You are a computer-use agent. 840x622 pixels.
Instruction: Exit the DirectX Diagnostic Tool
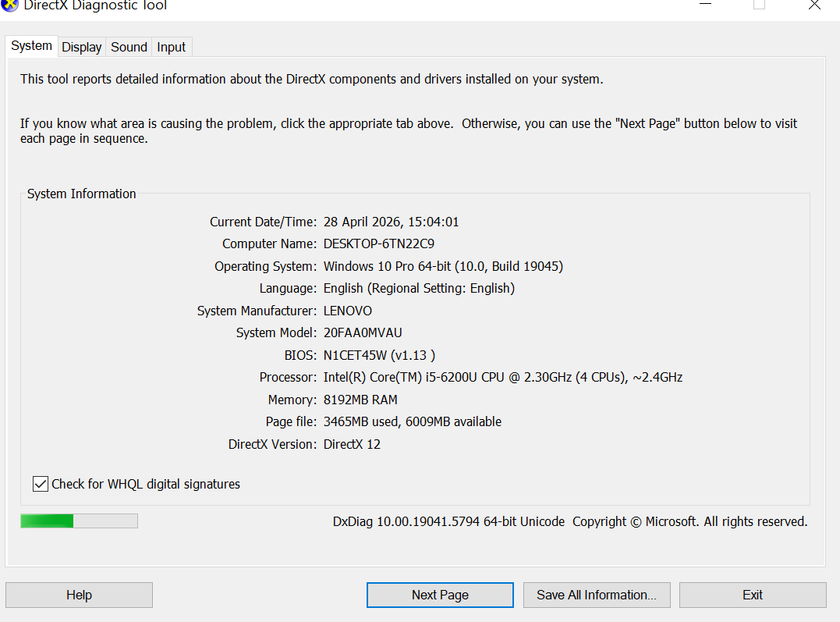tap(753, 595)
